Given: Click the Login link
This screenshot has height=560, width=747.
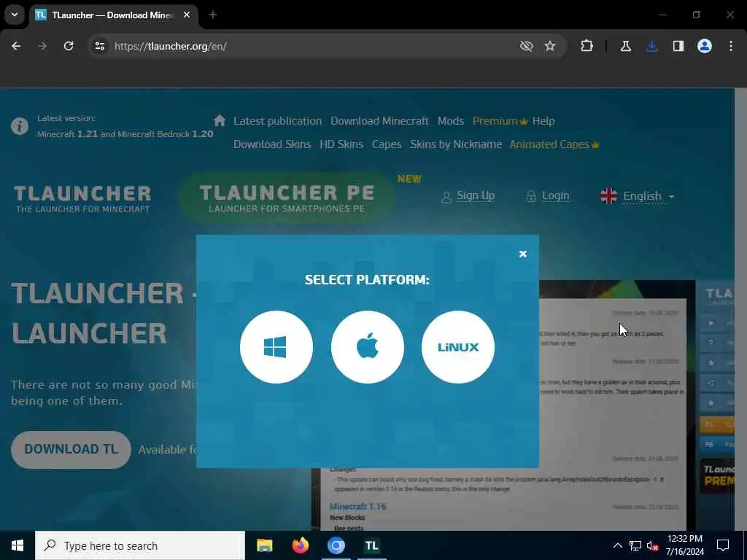Looking at the screenshot, I should tap(548, 195).
